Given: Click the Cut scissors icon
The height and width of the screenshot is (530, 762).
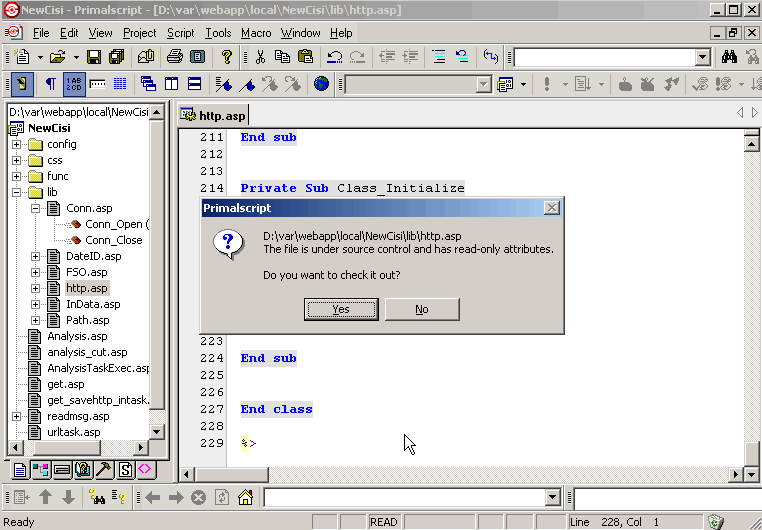Looking at the screenshot, I should (260, 57).
